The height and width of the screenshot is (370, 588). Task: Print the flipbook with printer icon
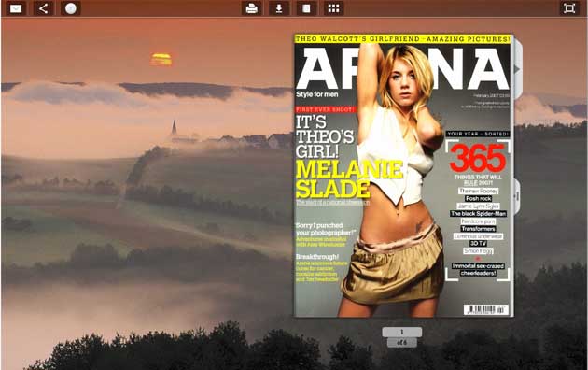[x=251, y=8]
